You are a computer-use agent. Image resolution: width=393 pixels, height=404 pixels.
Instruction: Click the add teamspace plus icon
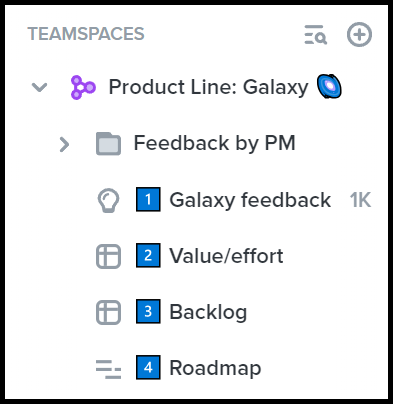[x=359, y=34]
